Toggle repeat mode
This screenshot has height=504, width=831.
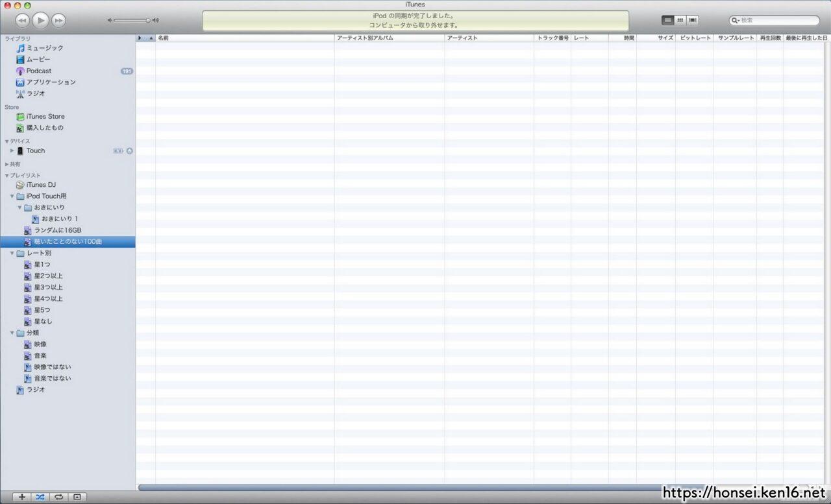click(x=58, y=497)
